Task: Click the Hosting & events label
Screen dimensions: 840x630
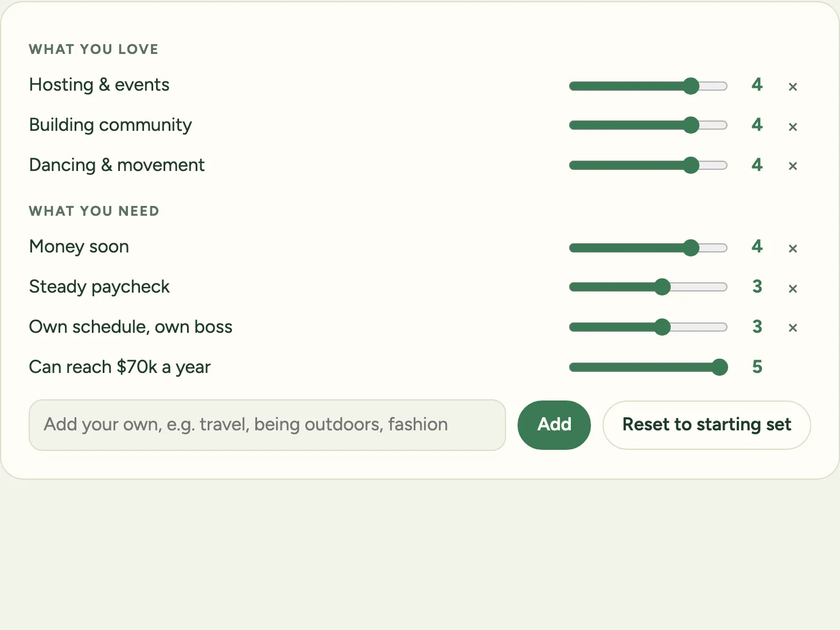Action: tap(99, 85)
